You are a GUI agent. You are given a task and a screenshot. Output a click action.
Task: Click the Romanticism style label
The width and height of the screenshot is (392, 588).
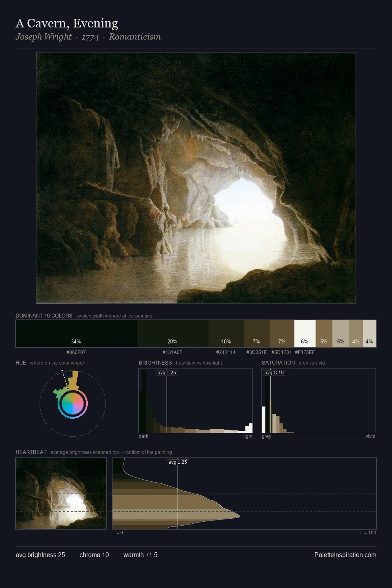point(135,37)
